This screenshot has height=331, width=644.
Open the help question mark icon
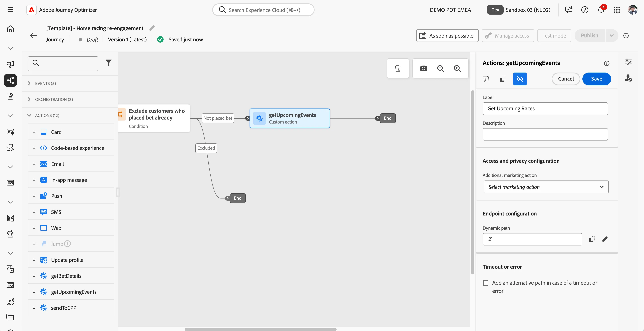(585, 10)
